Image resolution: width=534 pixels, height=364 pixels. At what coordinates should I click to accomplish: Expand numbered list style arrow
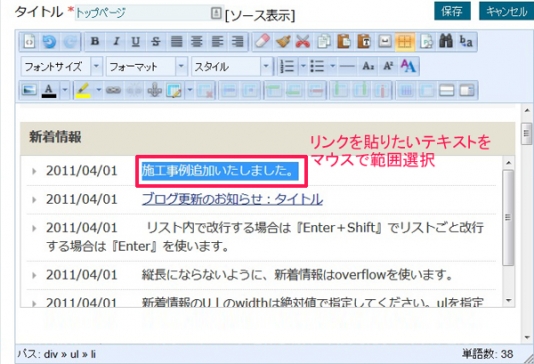pyautogui.click(x=303, y=66)
